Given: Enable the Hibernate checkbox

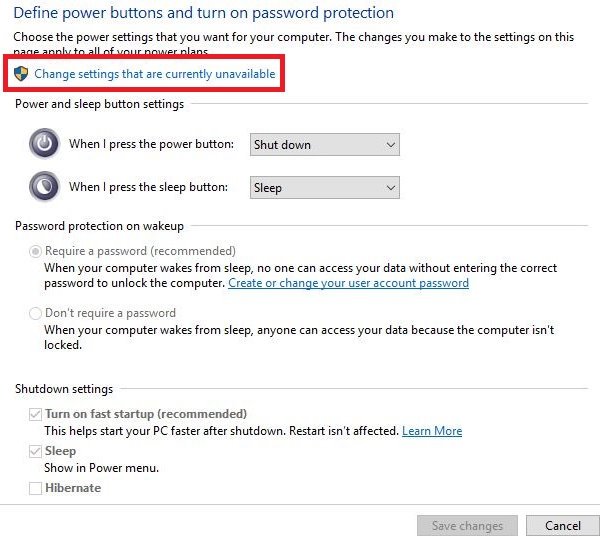Looking at the screenshot, I should [36, 488].
